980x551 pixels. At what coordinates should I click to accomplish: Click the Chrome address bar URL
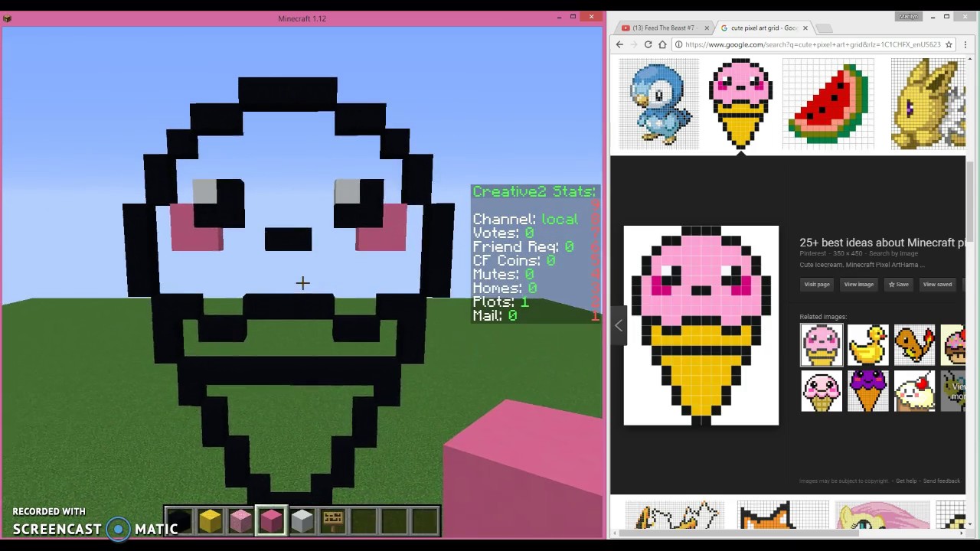point(812,44)
